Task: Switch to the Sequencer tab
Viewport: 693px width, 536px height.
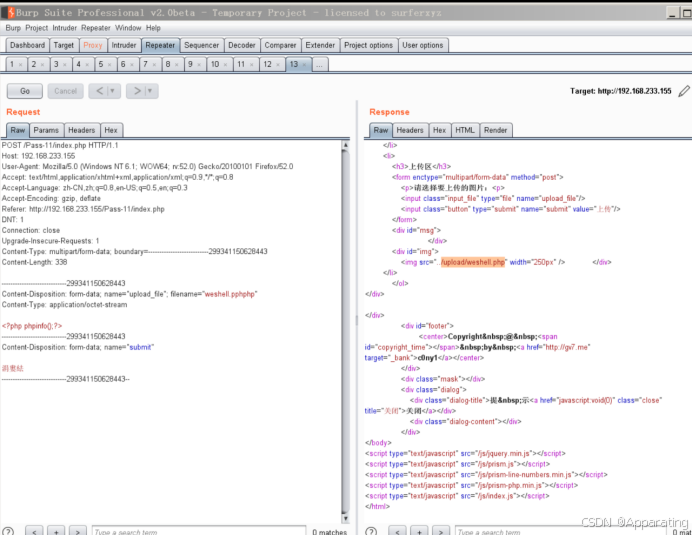Action: coord(202,45)
